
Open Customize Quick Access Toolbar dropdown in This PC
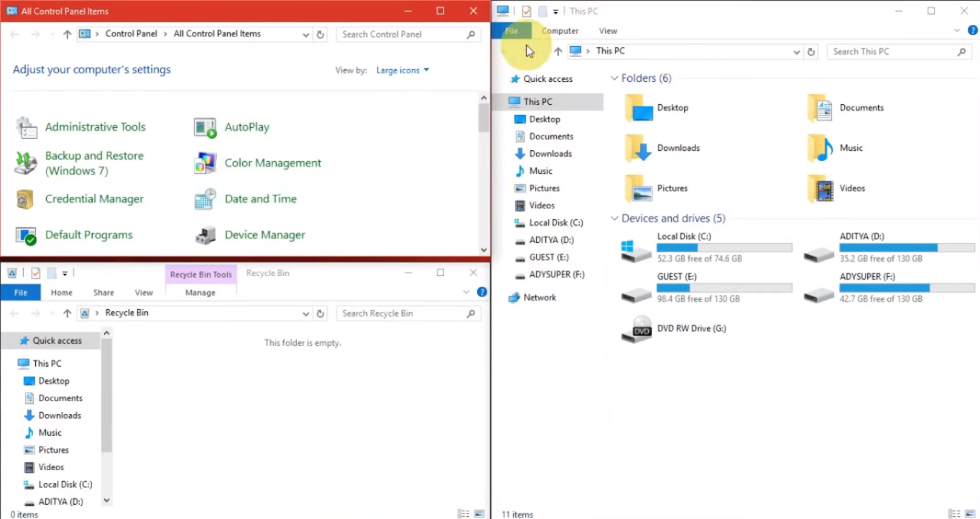[x=556, y=12]
